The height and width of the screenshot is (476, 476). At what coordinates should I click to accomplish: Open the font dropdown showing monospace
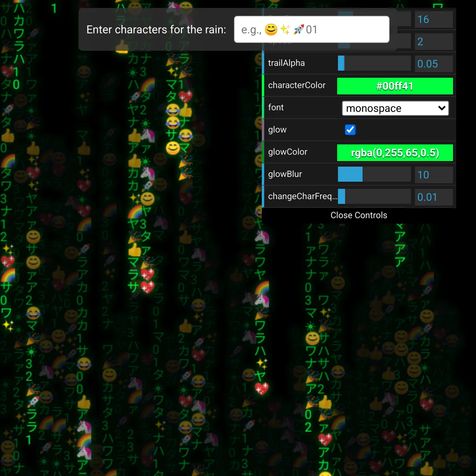(x=395, y=108)
